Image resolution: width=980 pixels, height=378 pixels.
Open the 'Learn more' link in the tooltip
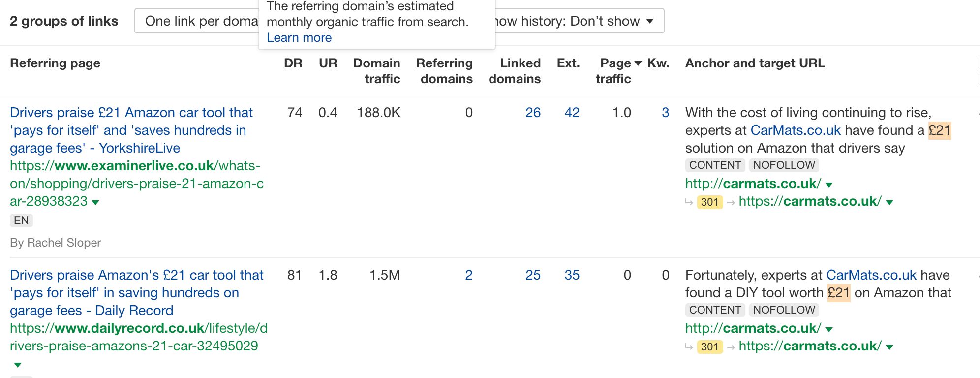pos(299,37)
